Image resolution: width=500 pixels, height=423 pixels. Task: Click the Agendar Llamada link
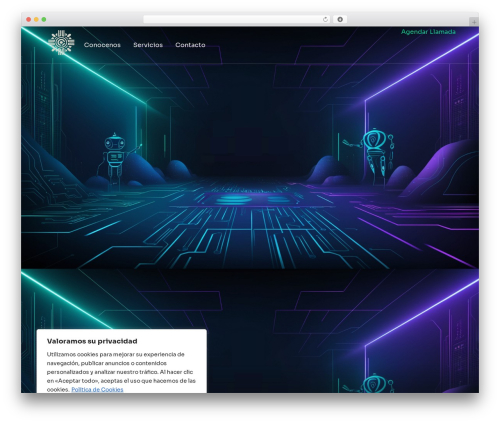428,32
